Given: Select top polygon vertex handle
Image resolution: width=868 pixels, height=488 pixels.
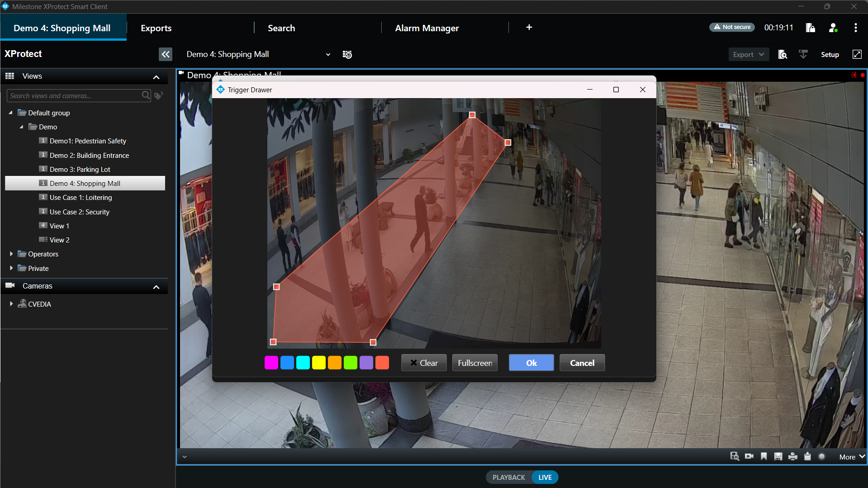Looking at the screenshot, I should [x=472, y=115].
